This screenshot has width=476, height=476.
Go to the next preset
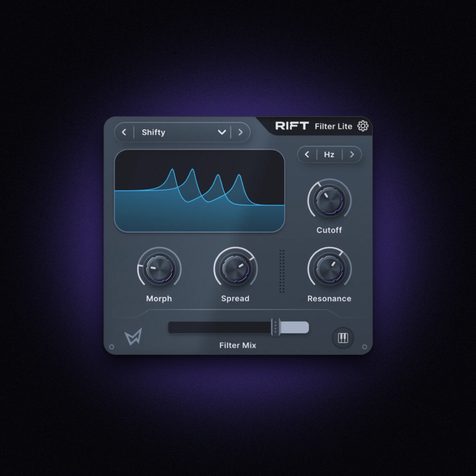240,132
